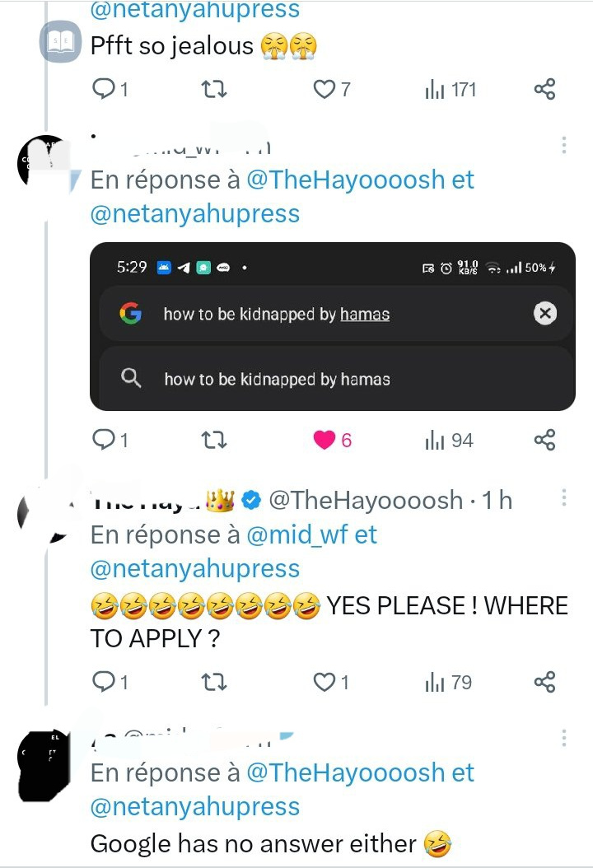
Task: View analytics showing 94 views
Action: (x=449, y=441)
